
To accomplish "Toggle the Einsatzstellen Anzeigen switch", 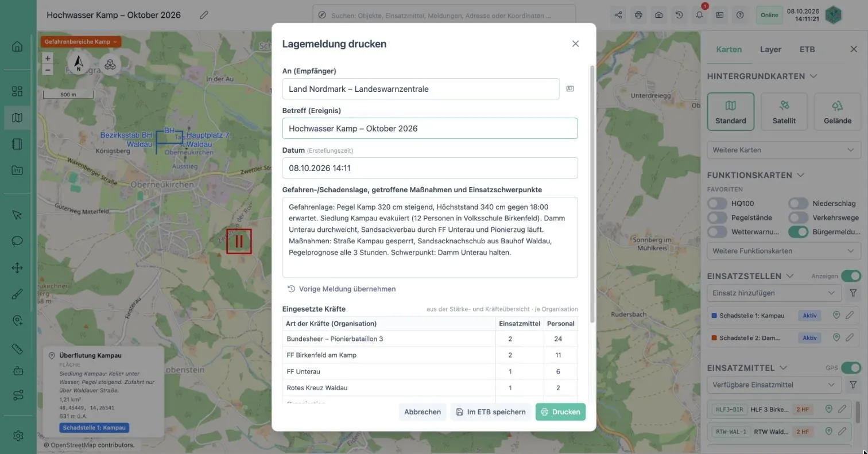I will [851, 276].
